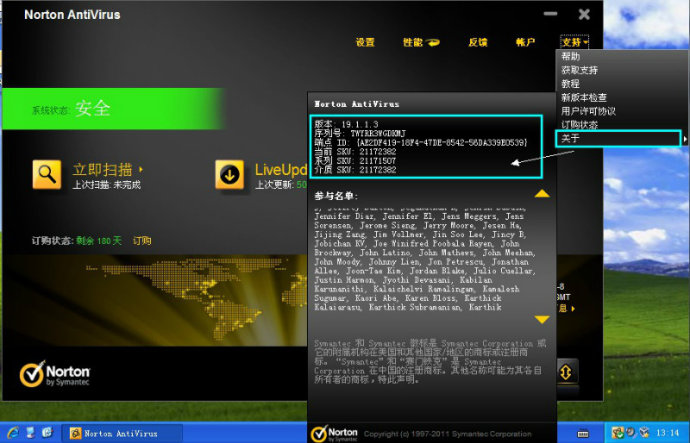Click the 订购 (Subscribe) link
This screenshot has height=443, width=690.
tap(142, 241)
